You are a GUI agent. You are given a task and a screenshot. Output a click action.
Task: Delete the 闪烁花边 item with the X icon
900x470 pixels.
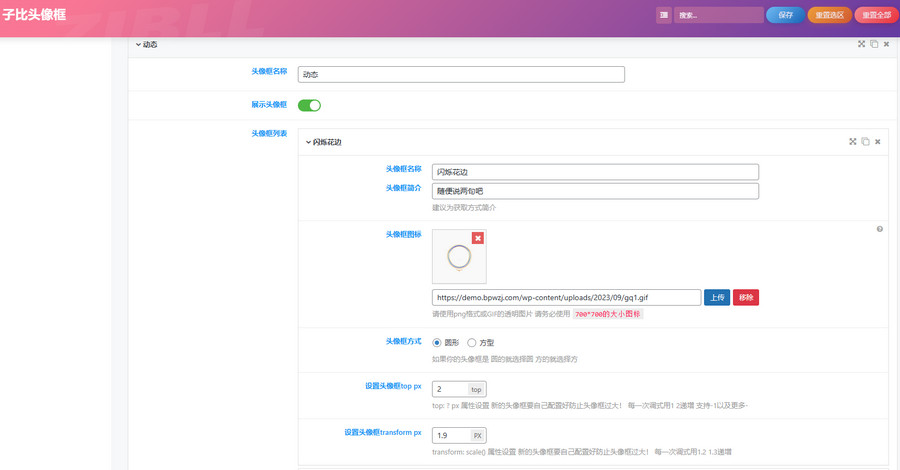878,142
